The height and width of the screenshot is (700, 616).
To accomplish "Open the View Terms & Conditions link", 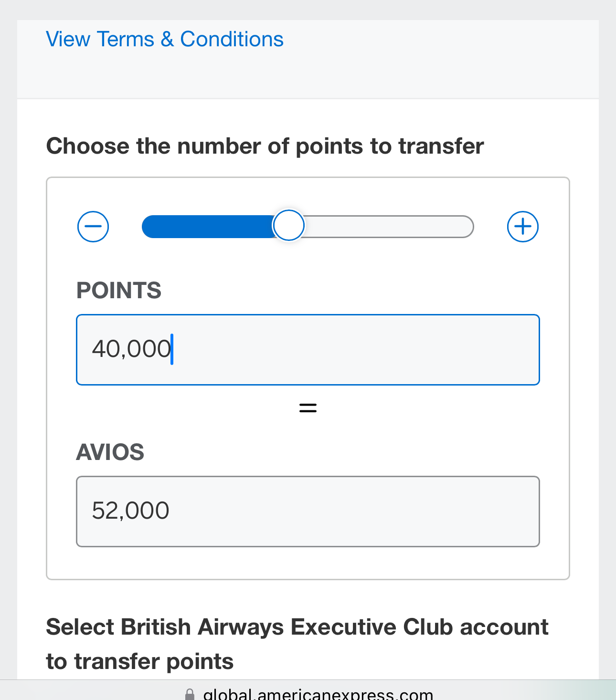I will (165, 39).
